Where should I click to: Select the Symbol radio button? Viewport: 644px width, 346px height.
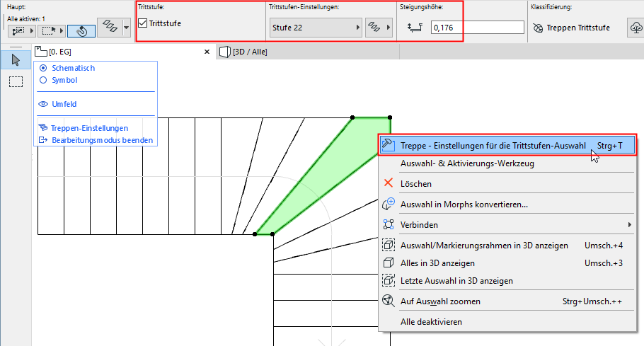tap(43, 80)
